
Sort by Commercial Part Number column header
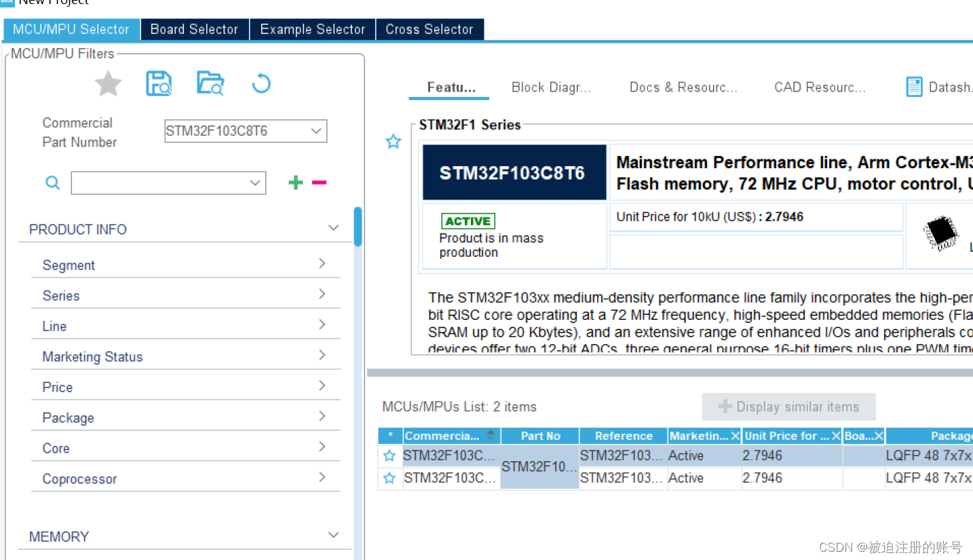point(451,436)
